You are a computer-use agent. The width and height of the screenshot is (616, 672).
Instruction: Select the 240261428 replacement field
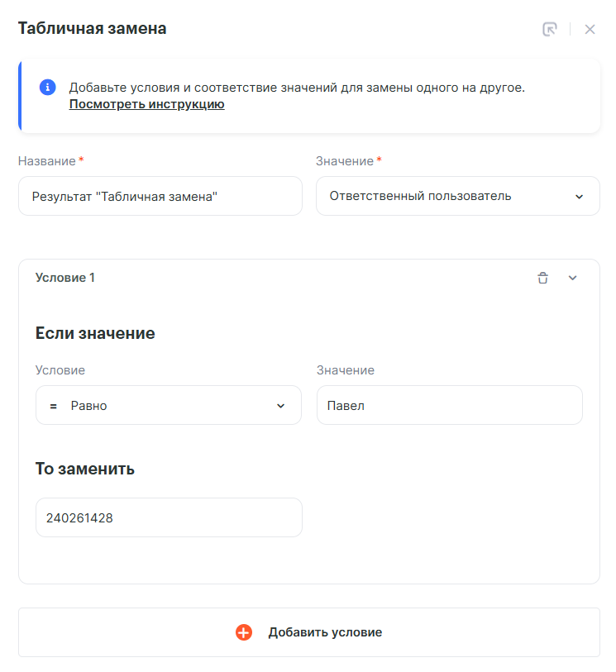[x=168, y=517]
